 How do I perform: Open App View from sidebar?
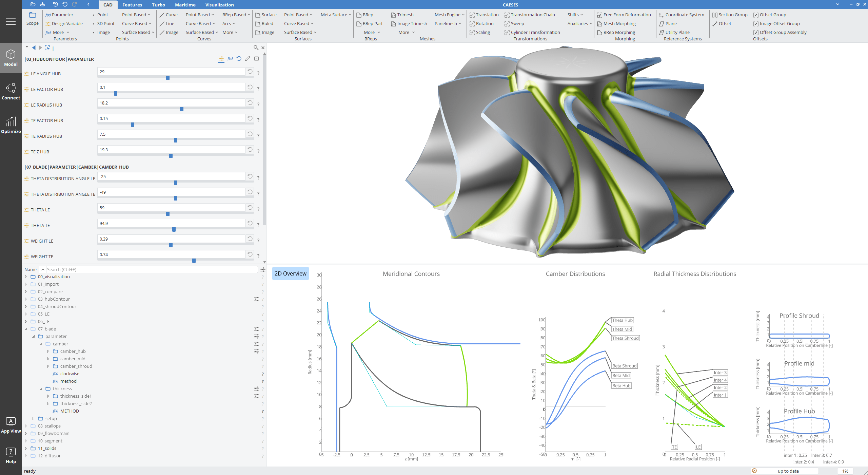(x=11, y=425)
